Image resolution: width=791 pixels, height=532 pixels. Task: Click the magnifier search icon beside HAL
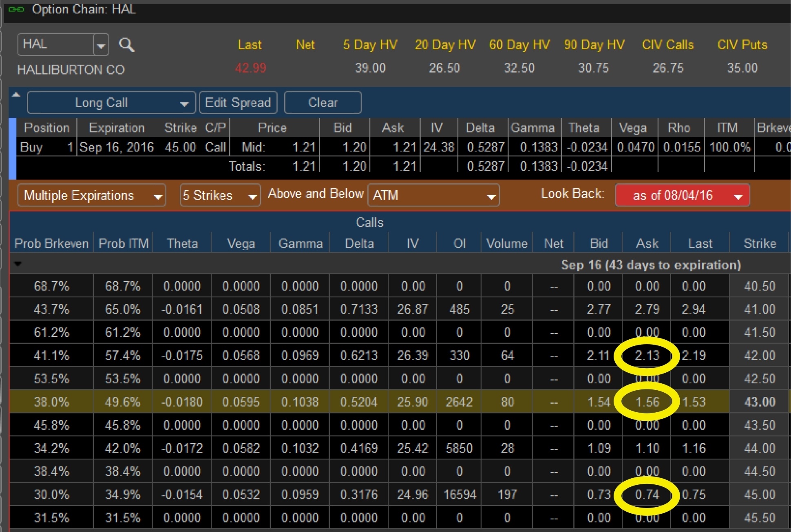pos(126,44)
